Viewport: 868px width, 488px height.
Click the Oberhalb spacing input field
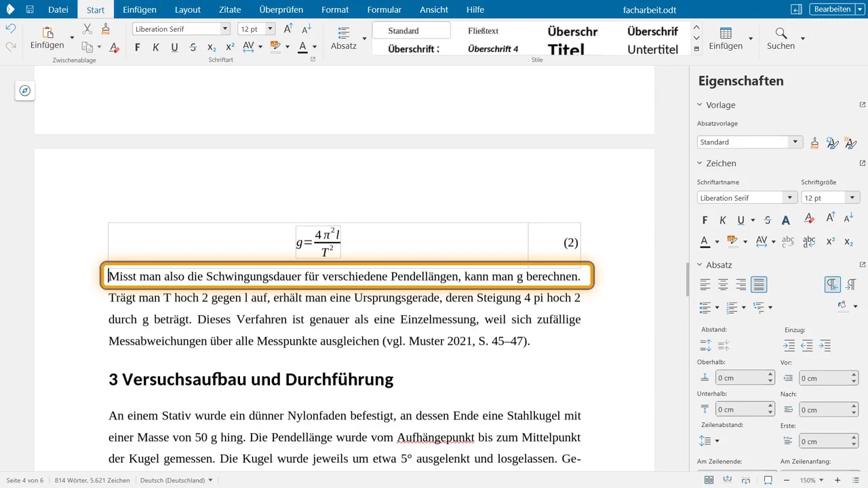741,378
